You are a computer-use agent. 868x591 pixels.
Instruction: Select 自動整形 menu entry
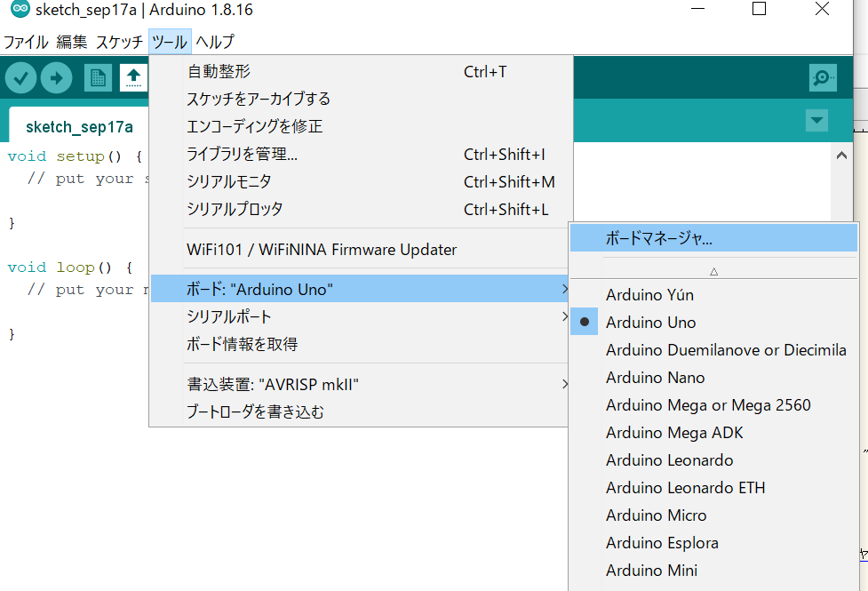coord(361,71)
